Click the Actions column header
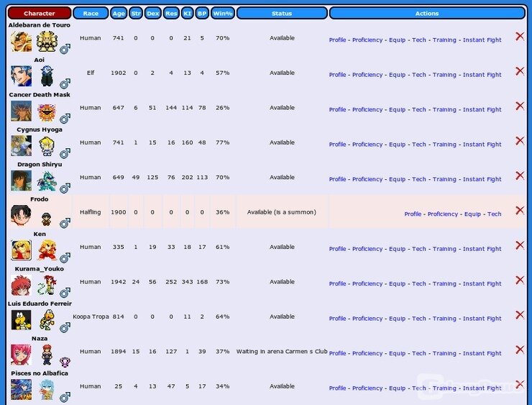 point(427,13)
